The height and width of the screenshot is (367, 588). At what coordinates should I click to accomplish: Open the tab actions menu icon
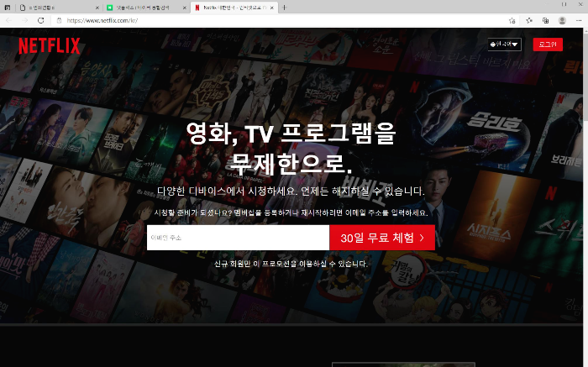(7, 8)
